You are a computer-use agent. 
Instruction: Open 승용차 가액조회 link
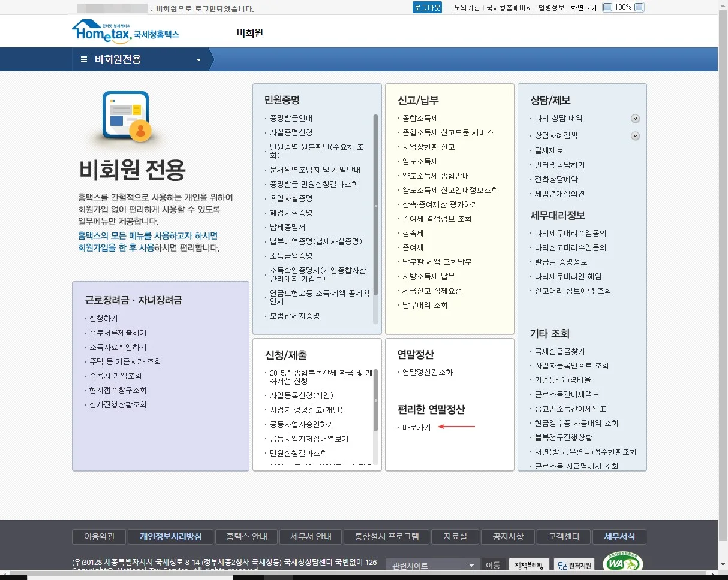[x=115, y=376]
